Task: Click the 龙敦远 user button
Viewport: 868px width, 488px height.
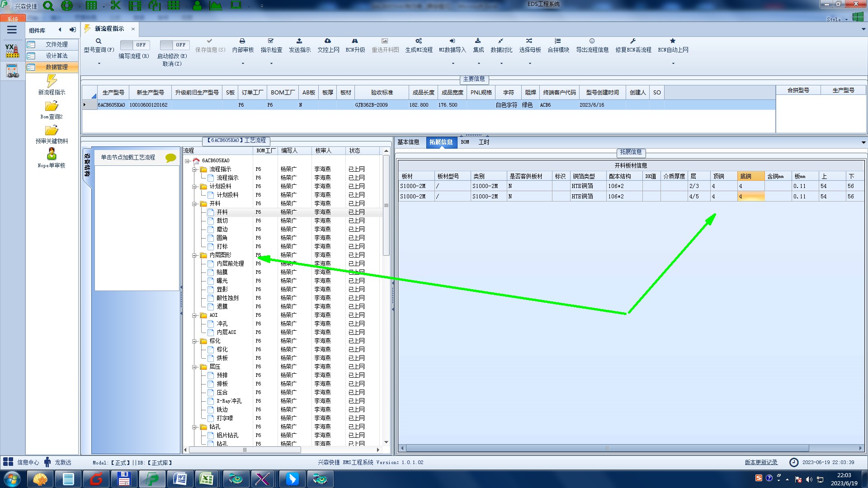Action: pyautogui.click(x=58, y=462)
